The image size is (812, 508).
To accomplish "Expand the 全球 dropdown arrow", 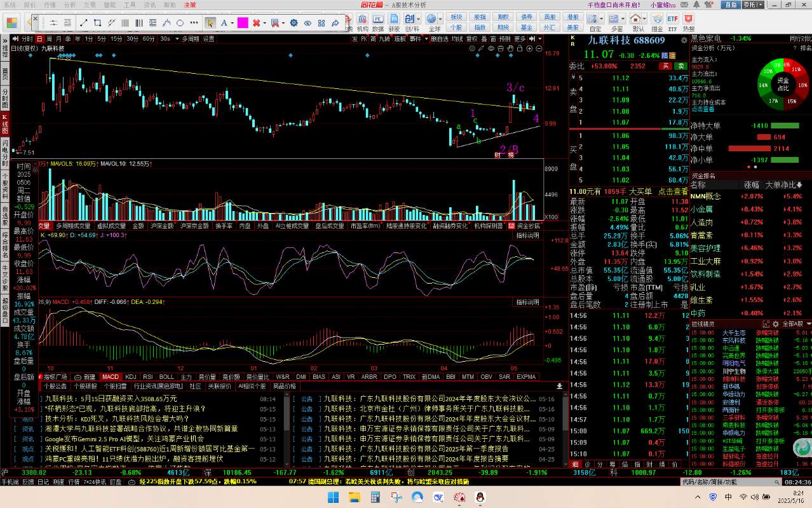I will point(440,18).
